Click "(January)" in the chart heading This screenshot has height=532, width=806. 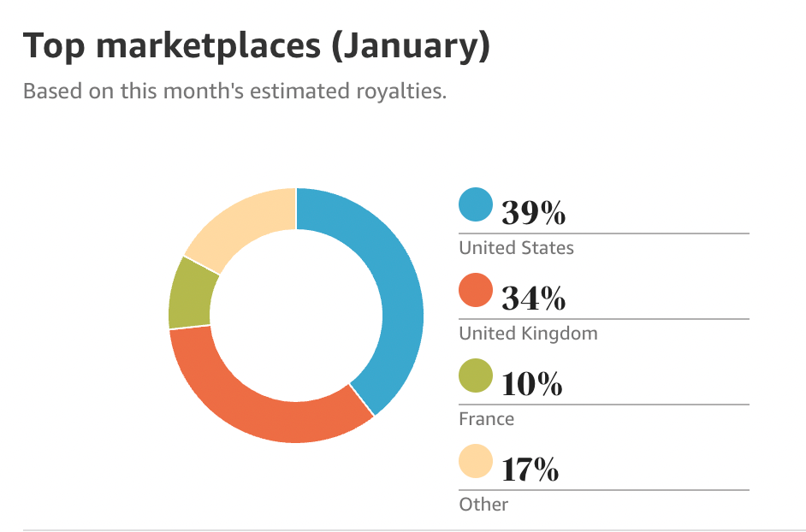tap(410, 46)
